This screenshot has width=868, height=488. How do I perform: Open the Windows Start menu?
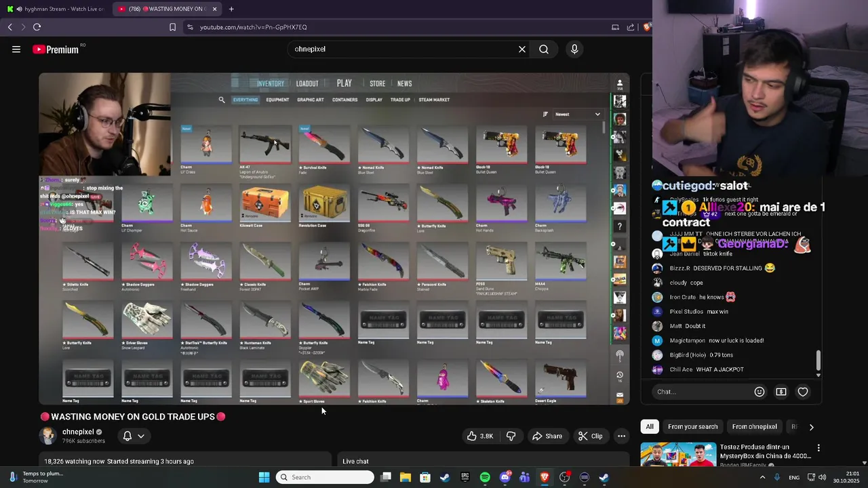(x=264, y=477)
